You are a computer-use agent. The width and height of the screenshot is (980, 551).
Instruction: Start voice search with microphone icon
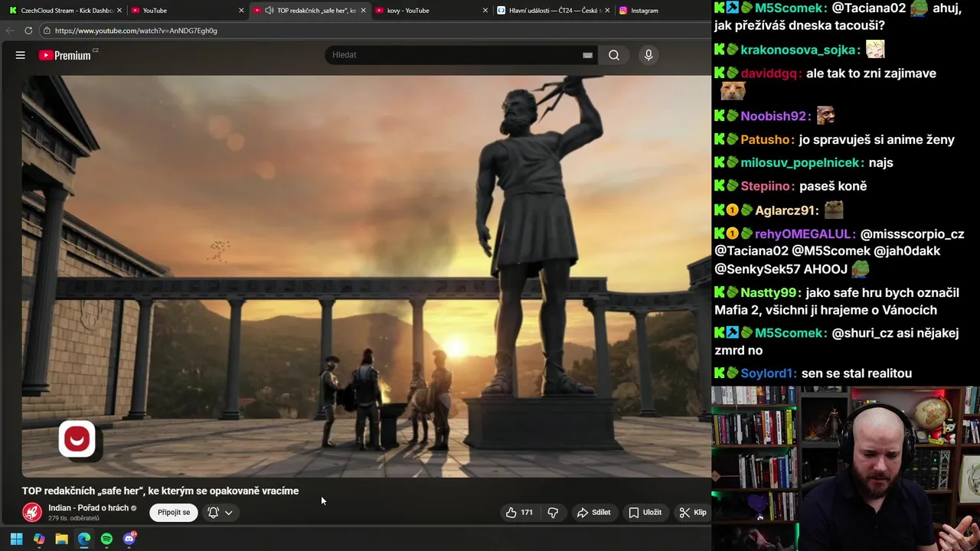point(648,55)
